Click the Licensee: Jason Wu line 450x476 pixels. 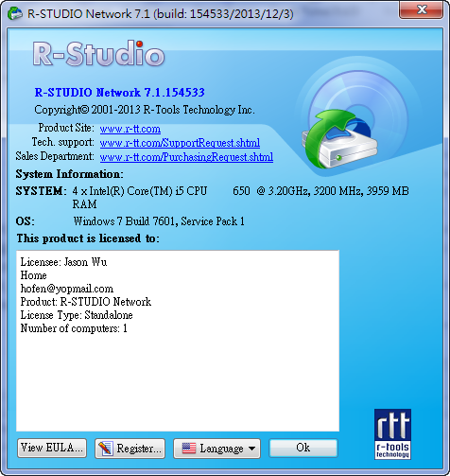click(63, 262)
